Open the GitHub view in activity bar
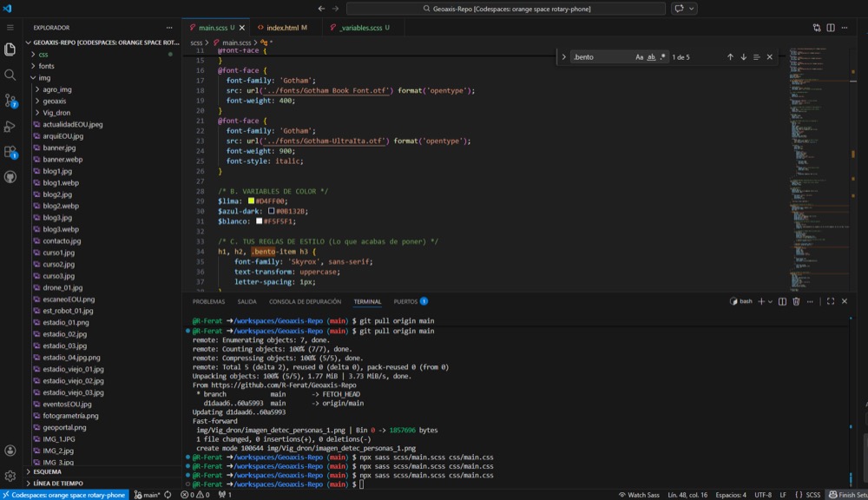This screenshot has height=500, width=868. [10, 177]
